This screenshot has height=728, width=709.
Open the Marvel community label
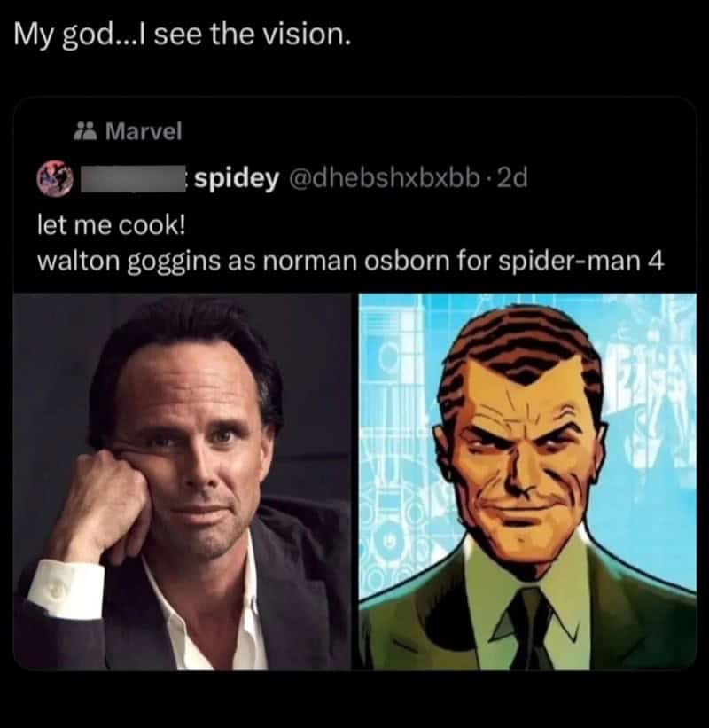pos(143,132)
